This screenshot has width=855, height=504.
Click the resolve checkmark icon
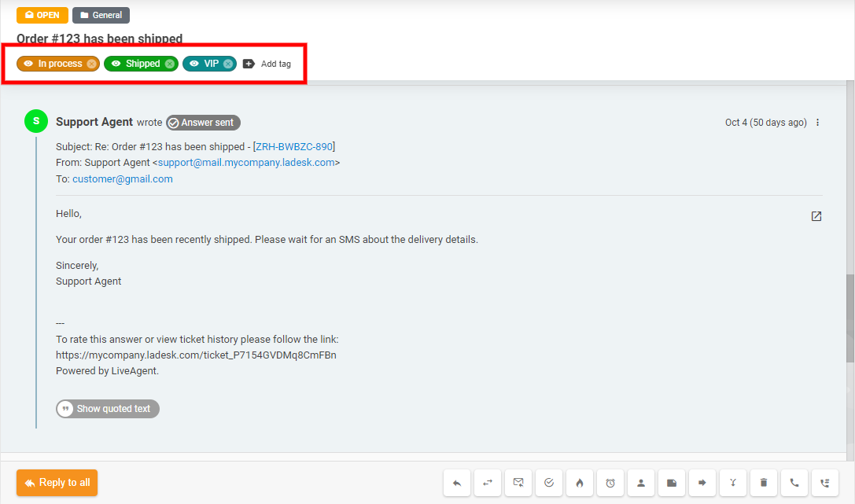coord(549,483)
